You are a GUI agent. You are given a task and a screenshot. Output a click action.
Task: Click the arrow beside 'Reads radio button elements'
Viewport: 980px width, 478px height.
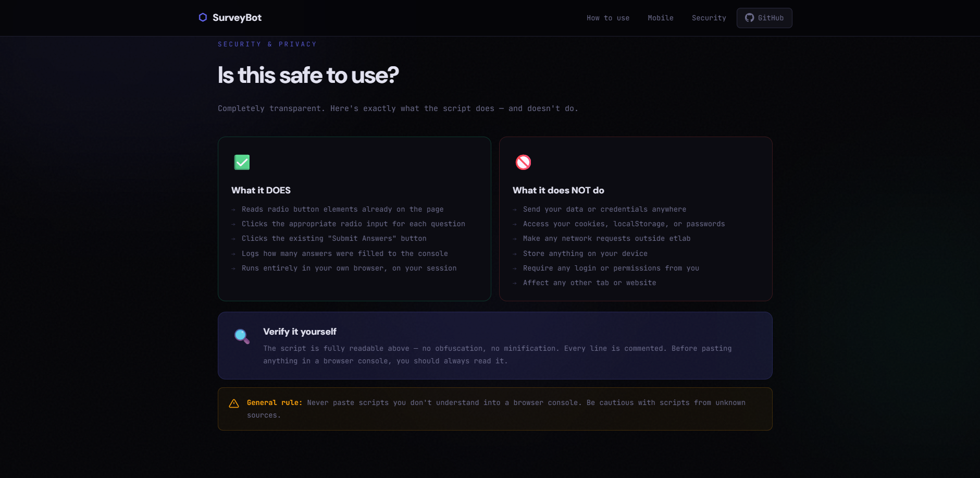[x=233, y=210]
